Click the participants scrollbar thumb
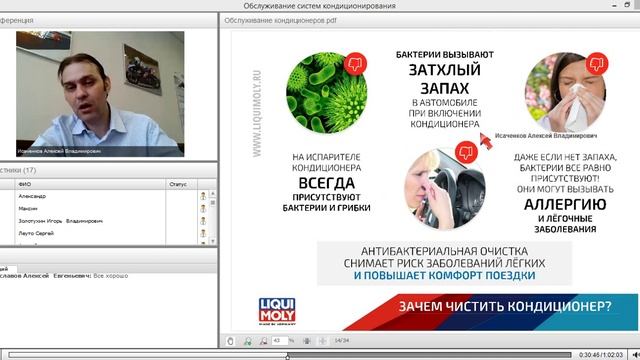640x360 pixels. [x=213, y=202]
